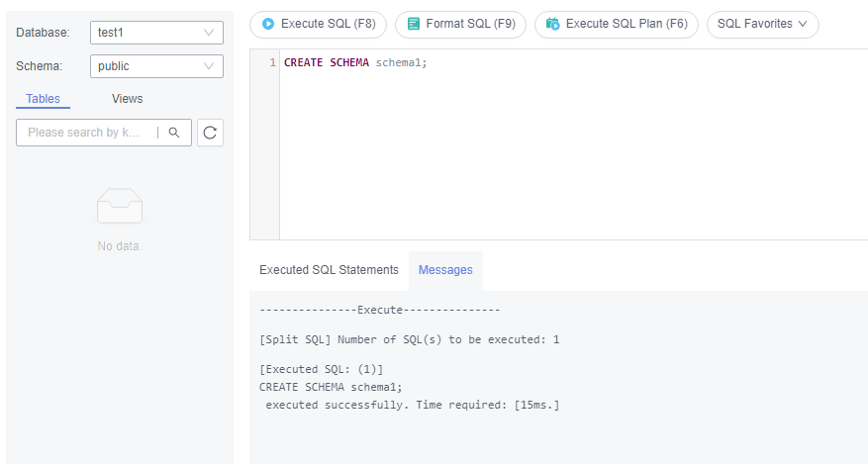Click the blue play icon for Execute SQL

point(268,24)
